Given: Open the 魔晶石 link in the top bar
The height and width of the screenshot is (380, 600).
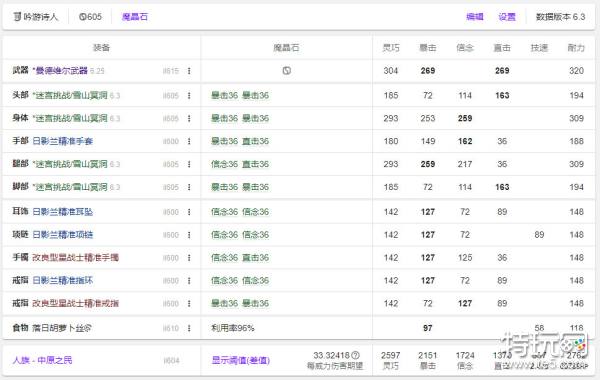Looking at the screenshot, I should (135, 17).
